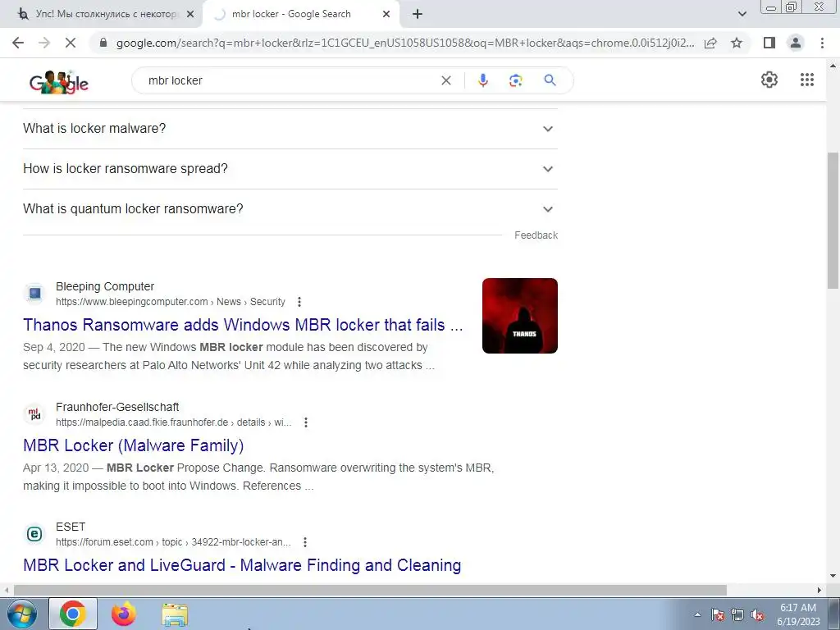Screen dimensions: 840x630
Task: Open more options for ESET result
Action: (x=305, y=542)
